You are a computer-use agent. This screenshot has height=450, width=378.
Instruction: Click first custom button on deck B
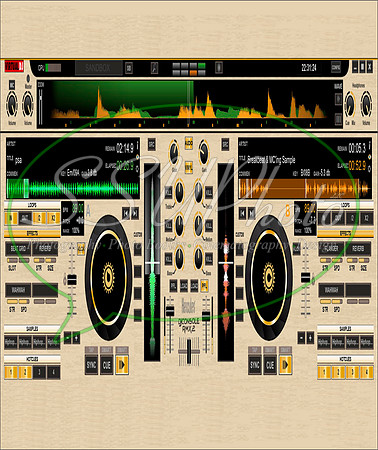point(239,250)
